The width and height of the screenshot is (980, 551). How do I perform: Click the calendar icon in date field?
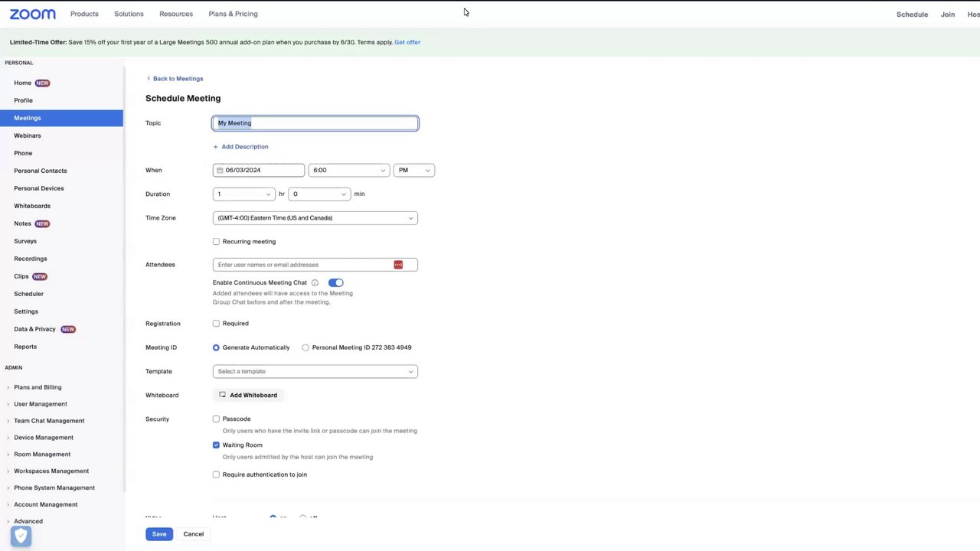pyautogui.click(x=220, y=170)
